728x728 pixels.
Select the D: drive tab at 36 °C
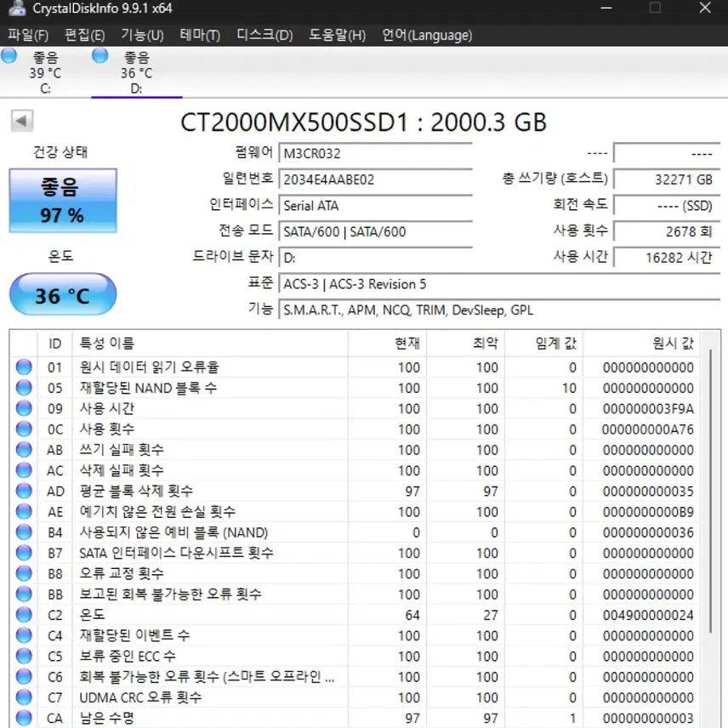point(136,72)
